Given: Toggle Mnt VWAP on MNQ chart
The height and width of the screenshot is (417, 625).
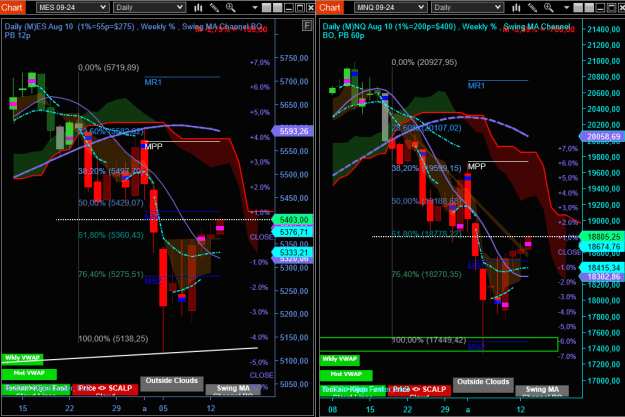Looking at the screenshot, I should point(346,375).
